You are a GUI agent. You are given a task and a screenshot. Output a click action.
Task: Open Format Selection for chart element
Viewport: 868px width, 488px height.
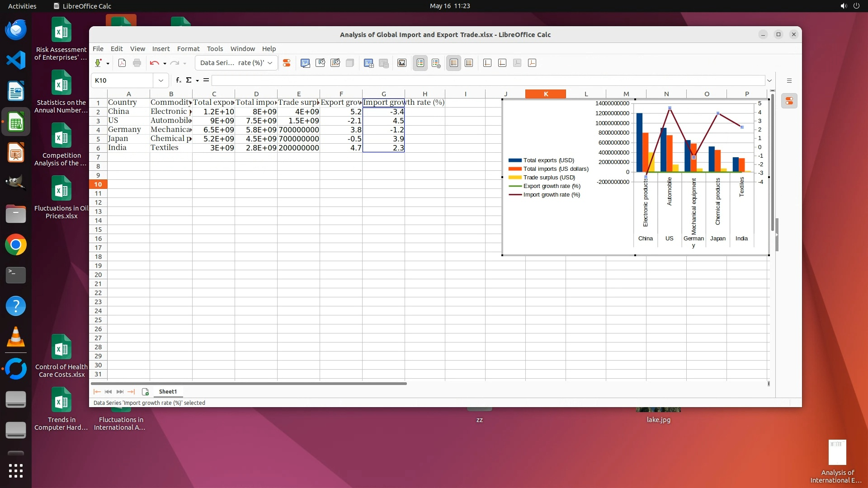(x=286, y=63)
